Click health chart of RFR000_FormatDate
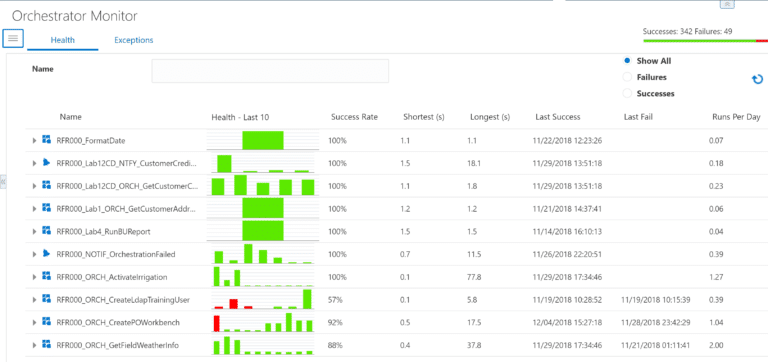The width and height of the screenshot is (768, 362). coord(263,140)
